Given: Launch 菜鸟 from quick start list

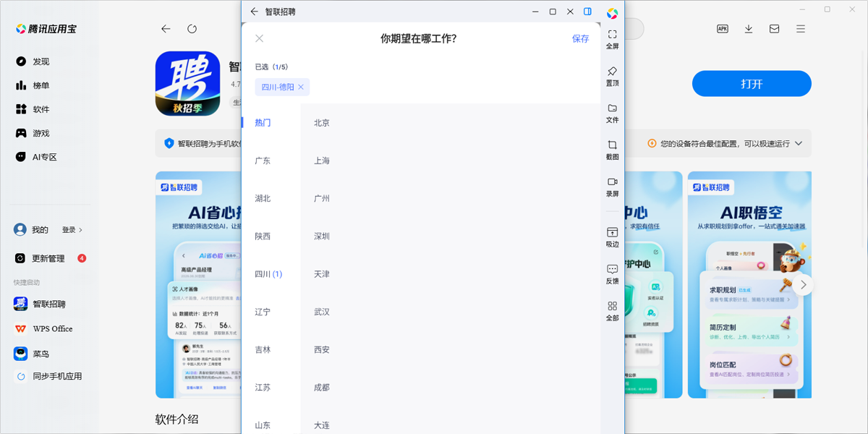Looking at the screenshot, I should [32, 354].
